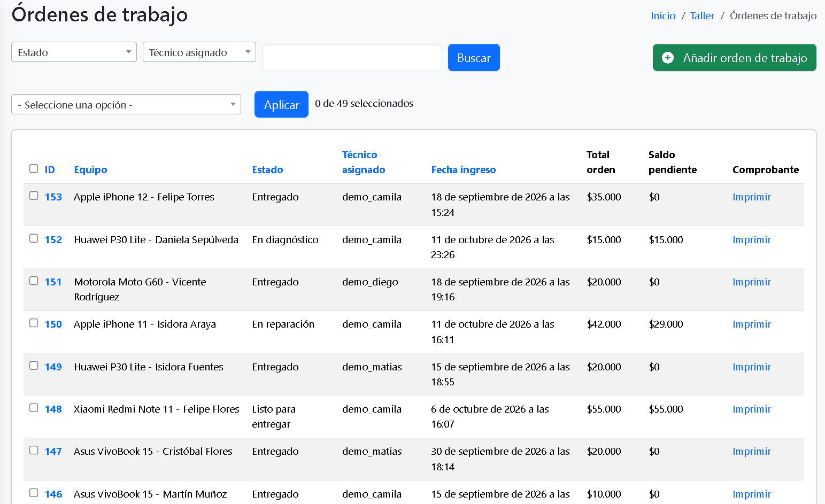The width and height of the screenshot is (825, 504).
Task: Click the Buscar button
Action: (x=474, y=57)
